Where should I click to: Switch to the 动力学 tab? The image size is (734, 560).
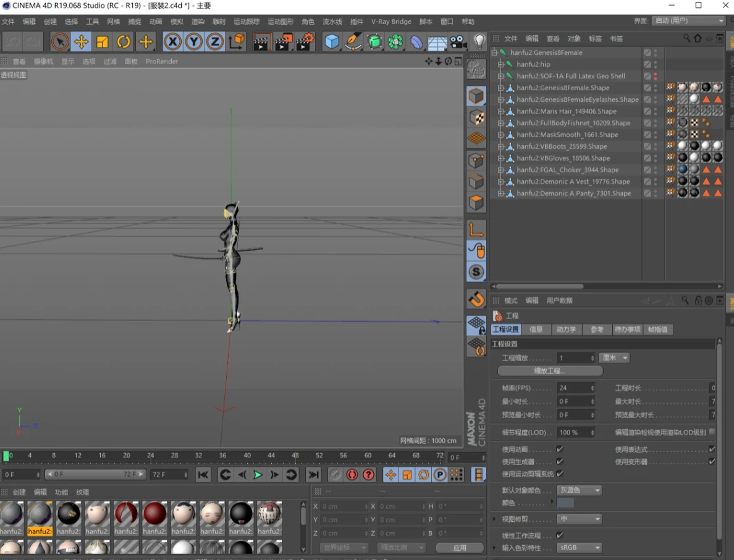pyautogui.click(x=567, y=329)
